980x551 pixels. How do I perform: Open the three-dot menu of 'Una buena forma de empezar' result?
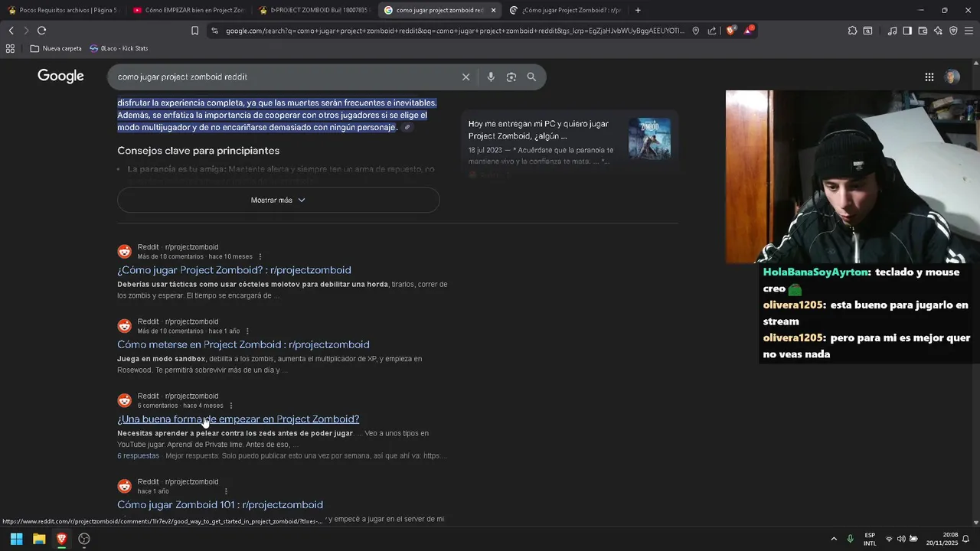click(x=231, y=406)
